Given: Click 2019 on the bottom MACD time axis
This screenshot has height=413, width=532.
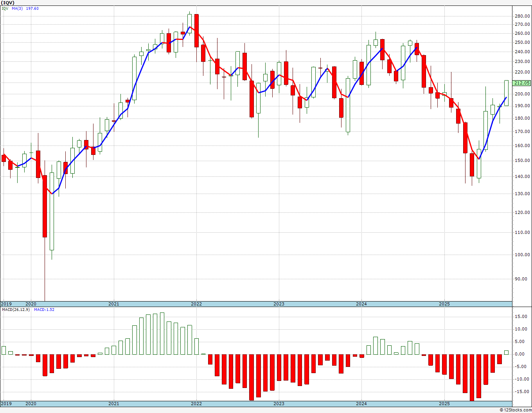Looking at the screenshot, I should point(6,404).
